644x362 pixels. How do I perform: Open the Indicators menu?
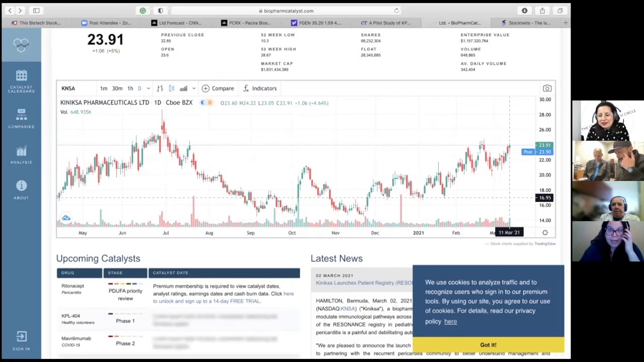[x=260, y=88]
